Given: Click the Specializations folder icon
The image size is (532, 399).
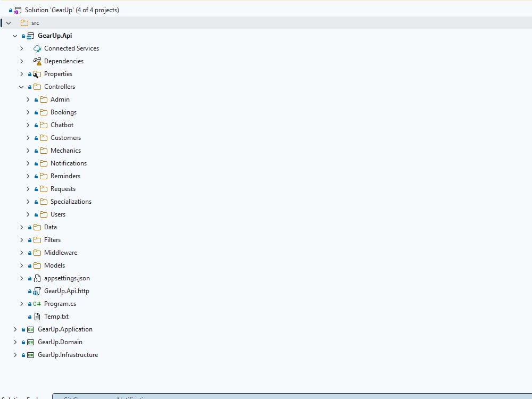Looking at the screenshot, I should [44, 202].
